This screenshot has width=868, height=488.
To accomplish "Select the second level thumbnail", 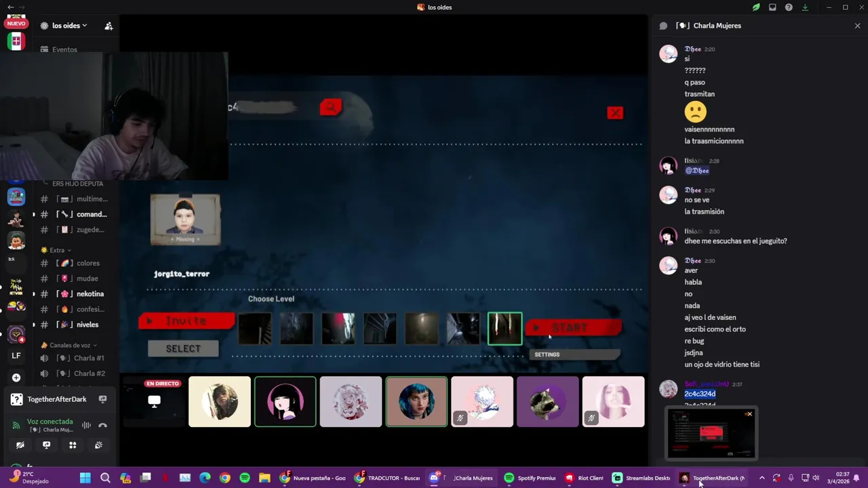I will (297, 329).
